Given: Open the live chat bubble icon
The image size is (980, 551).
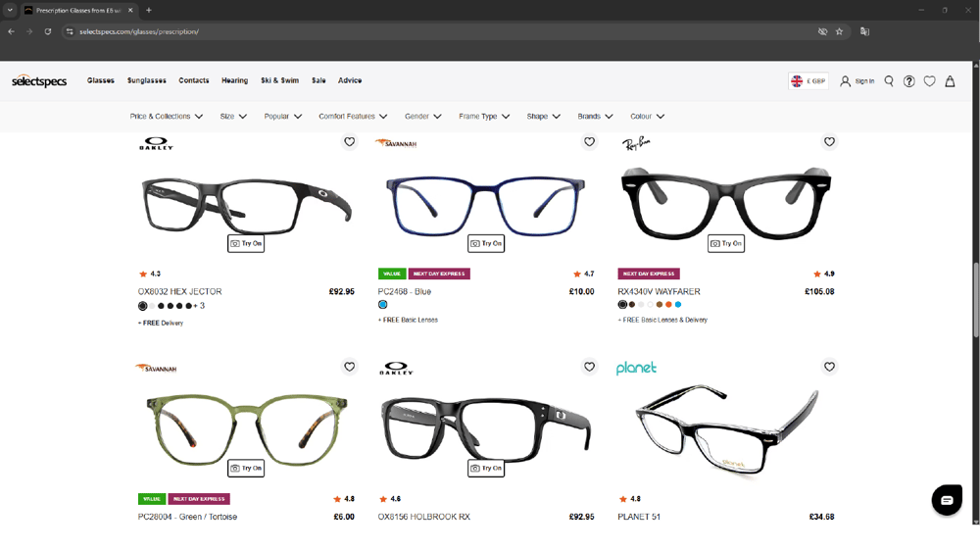Looking at the screenshot, I should coord(947,500).
